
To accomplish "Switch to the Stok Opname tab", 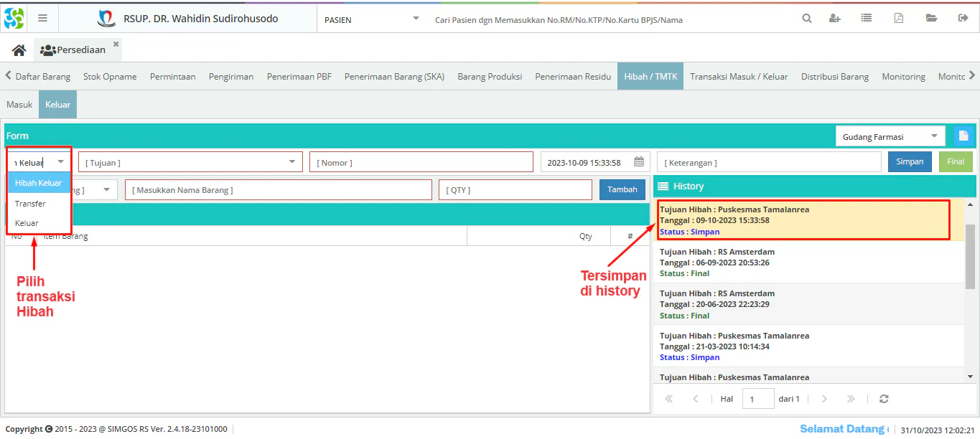I will tap(110, 76).
